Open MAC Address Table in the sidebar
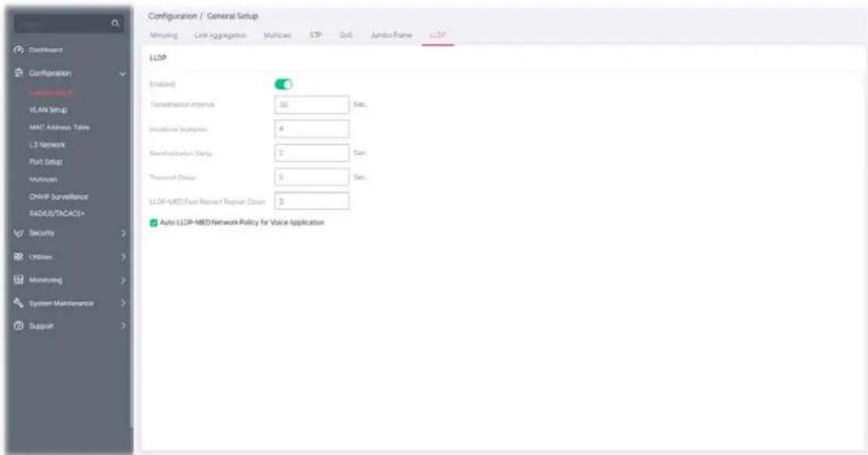 (59, 128)
